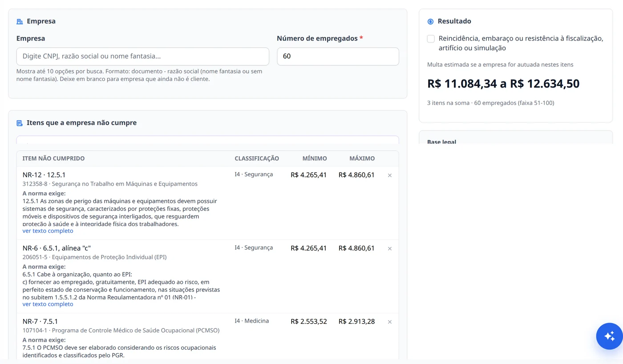This screenshot has height=364, width=623.
Task: Edit the Número de empregados field
Action: (338, 57)
